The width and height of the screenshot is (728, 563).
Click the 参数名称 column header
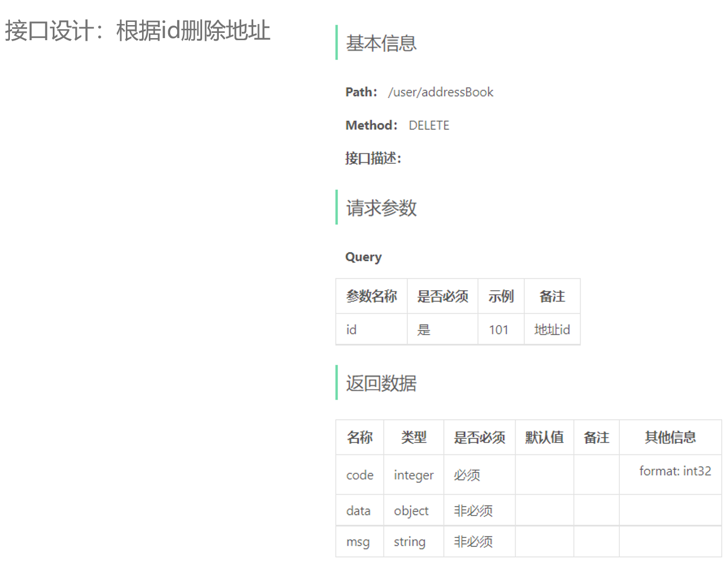[x=371, y=296]
